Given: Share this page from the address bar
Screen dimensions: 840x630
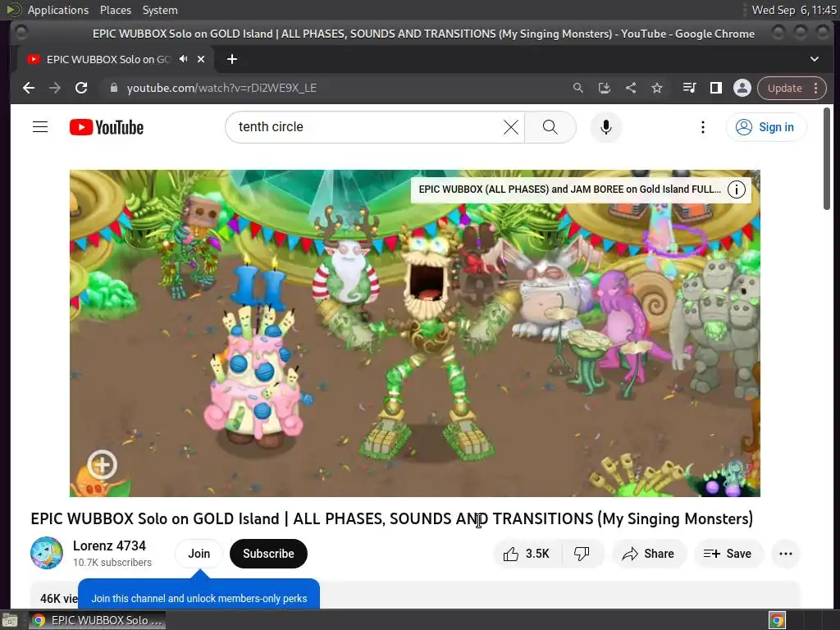Looking at the screenshot, I should click(631, 88).
